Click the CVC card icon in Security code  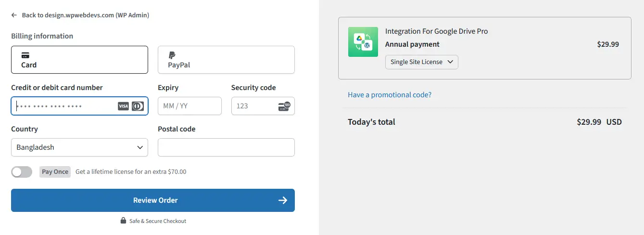284,106
